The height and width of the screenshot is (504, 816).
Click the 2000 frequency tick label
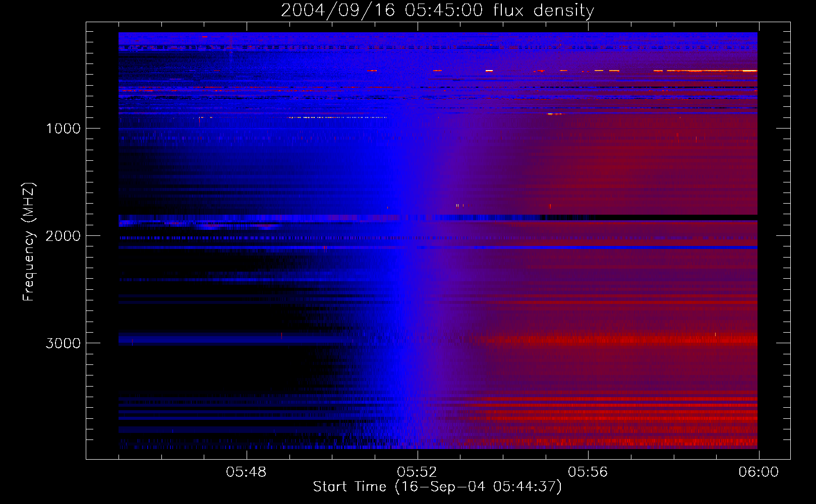(63, 236)
